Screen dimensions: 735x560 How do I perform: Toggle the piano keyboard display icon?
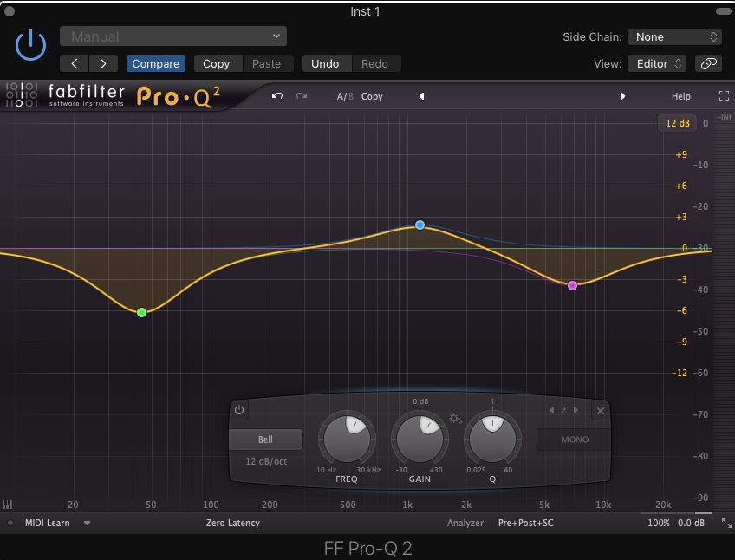pyautogui.click(x=8, y=505)
